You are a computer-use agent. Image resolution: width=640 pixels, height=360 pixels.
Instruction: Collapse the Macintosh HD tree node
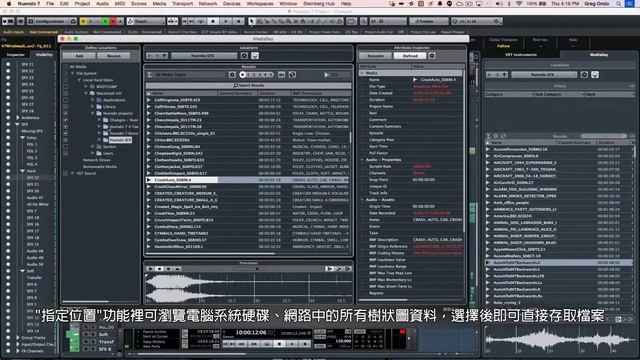(86, 93)
